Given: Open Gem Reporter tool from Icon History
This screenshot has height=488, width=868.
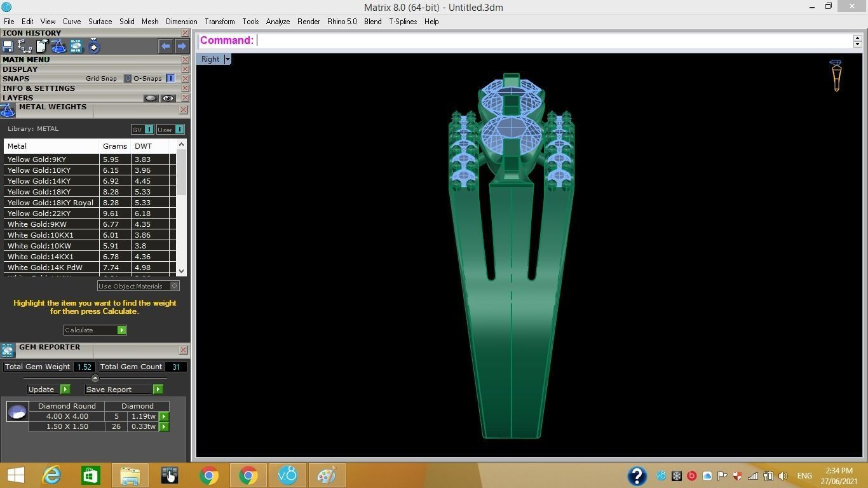Looking at the screenshot, I should point(76,46).
